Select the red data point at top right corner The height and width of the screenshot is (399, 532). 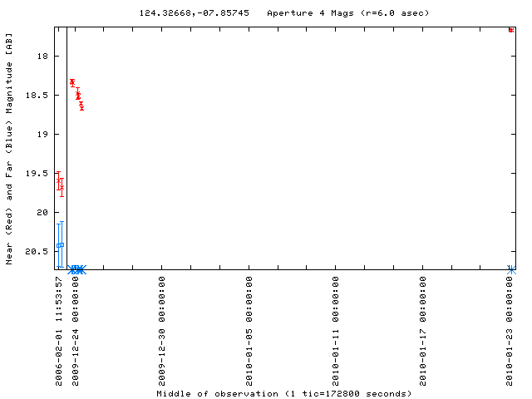pyautogui.click(x=511, y=31)
